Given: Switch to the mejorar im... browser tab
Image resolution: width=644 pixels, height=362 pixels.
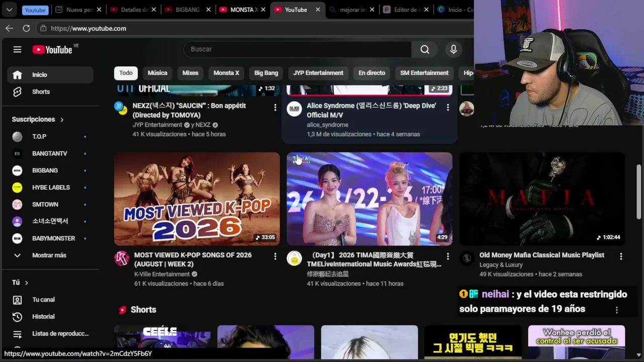Looking at the screenshot, I should (x=352, y=10).
